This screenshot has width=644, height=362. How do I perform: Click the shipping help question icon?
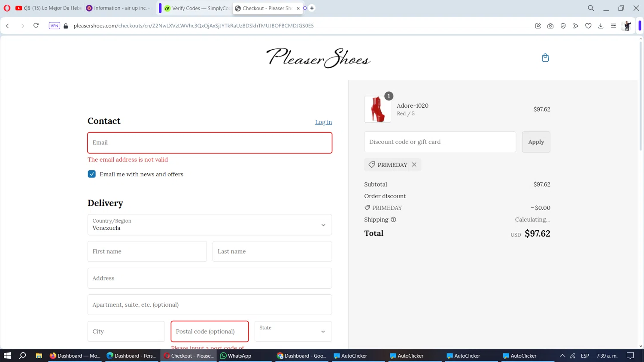tap(393, 220)
